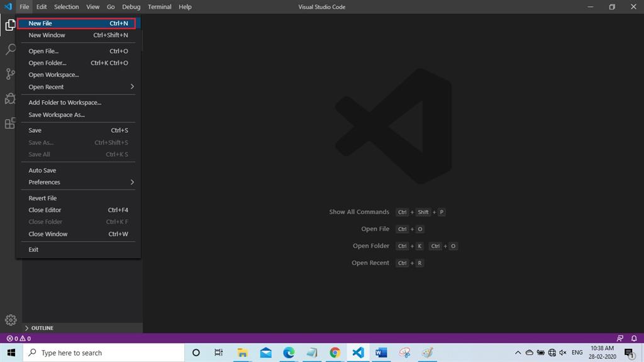Click errors and warnings status indicator
Screen dimensions: 644x362
(x=18, y=339)
